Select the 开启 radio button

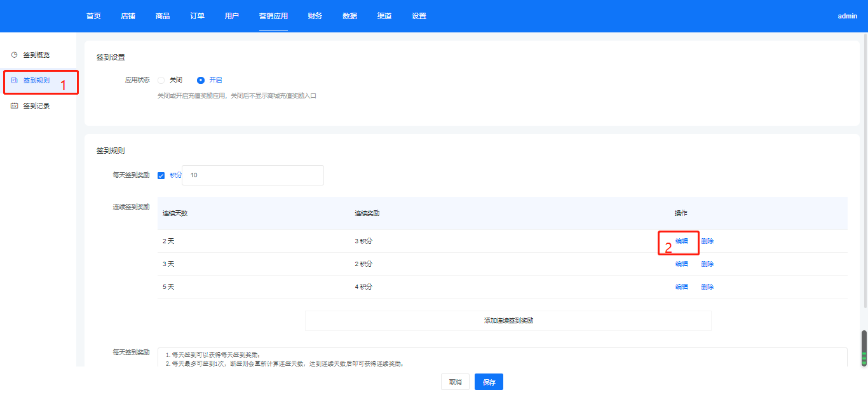[x=201, y=80]
